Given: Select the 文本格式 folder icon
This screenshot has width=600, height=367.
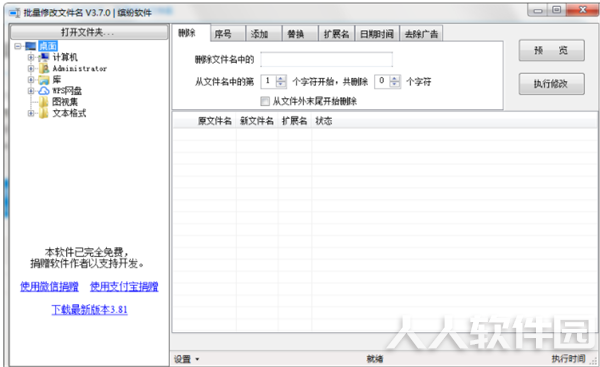Looking at the screenshot, I should coord(44,113).
